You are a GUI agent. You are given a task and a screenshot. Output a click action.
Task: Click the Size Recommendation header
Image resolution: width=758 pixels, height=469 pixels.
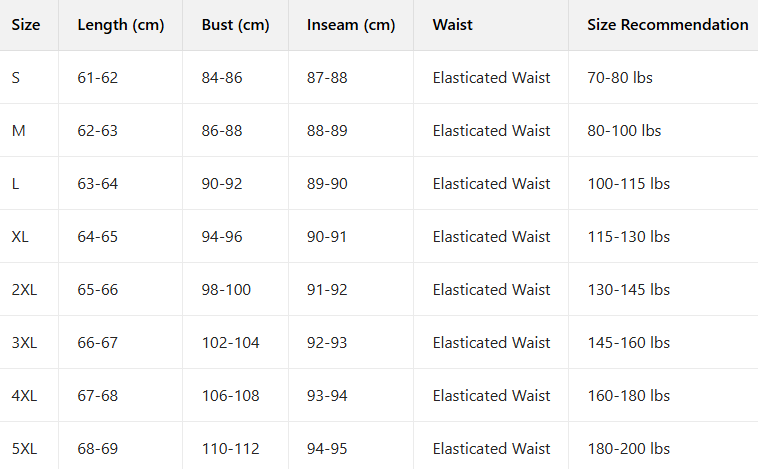pos(668,25)
